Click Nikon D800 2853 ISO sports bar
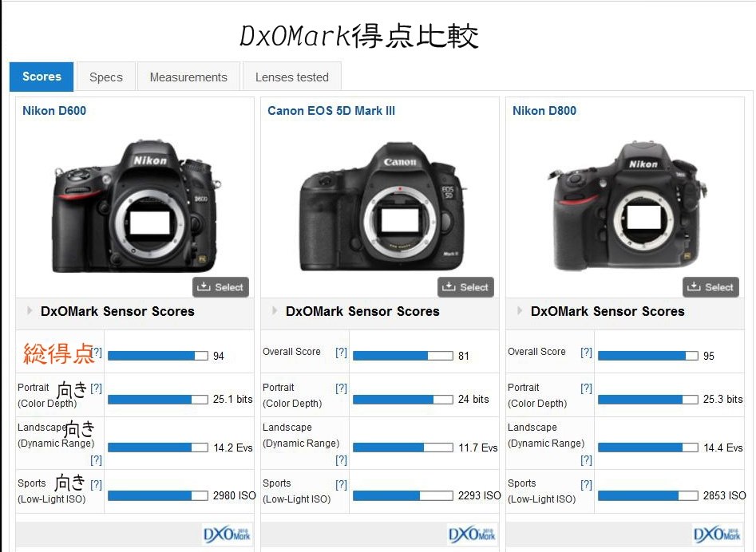Image resolution: width=756 pixels, height=552 pixels. point(648,495)
